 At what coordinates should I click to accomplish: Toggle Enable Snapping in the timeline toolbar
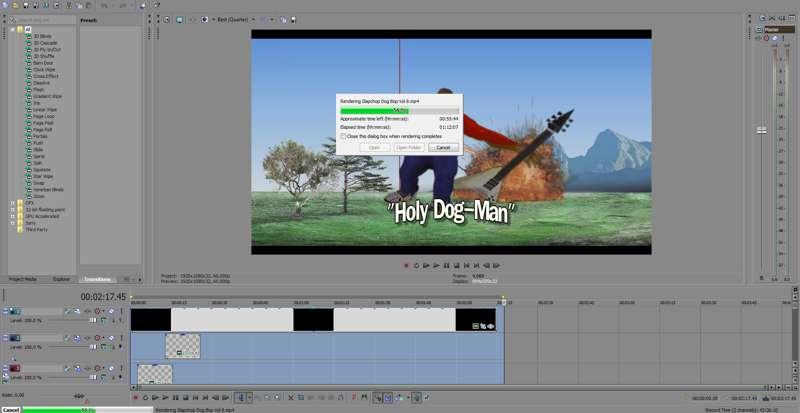click(x=377, y=397)
